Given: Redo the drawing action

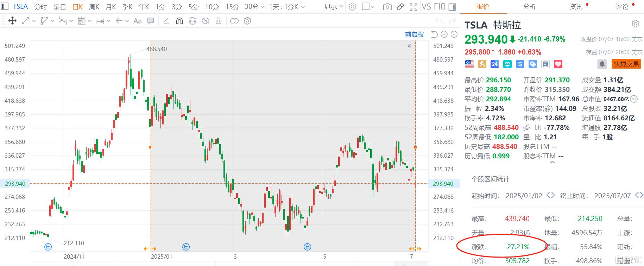Looking at the screenshot, I should 453,21.
